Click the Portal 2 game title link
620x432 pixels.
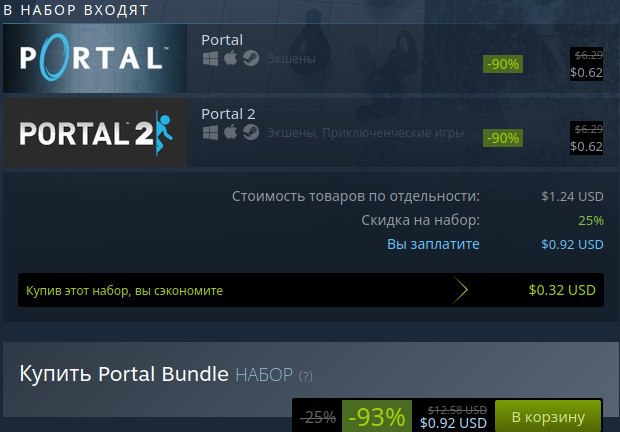coord(228,114)
